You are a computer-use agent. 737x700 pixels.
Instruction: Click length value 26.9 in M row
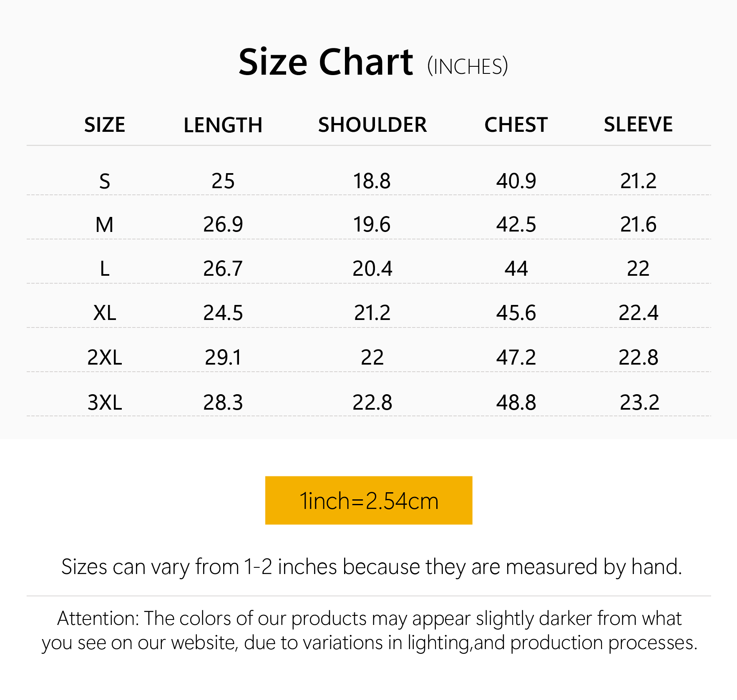(223, 224)
